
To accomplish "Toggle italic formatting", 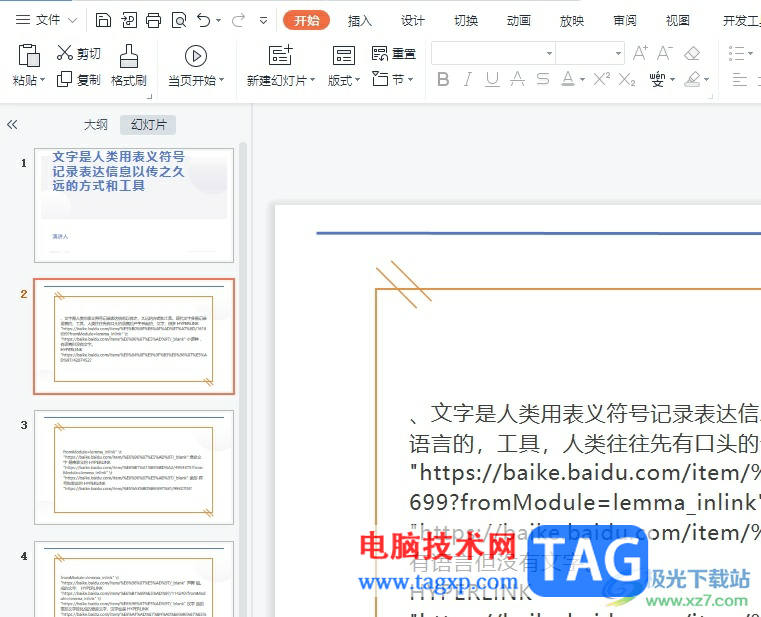I will click(x=467, y=79).
